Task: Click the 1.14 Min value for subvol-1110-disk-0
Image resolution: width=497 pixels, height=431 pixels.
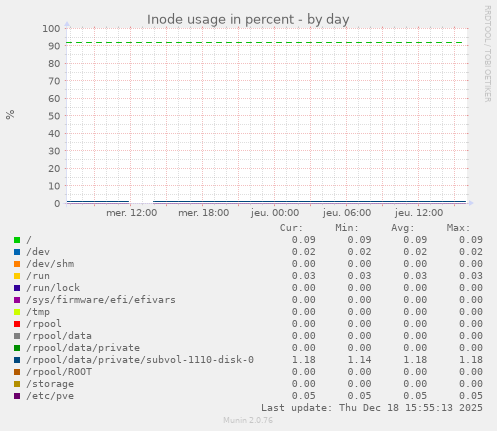Action: pos(359,360)
